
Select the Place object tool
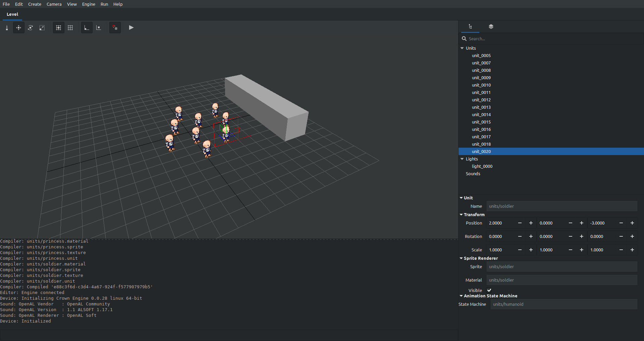[x=7, y=28]
